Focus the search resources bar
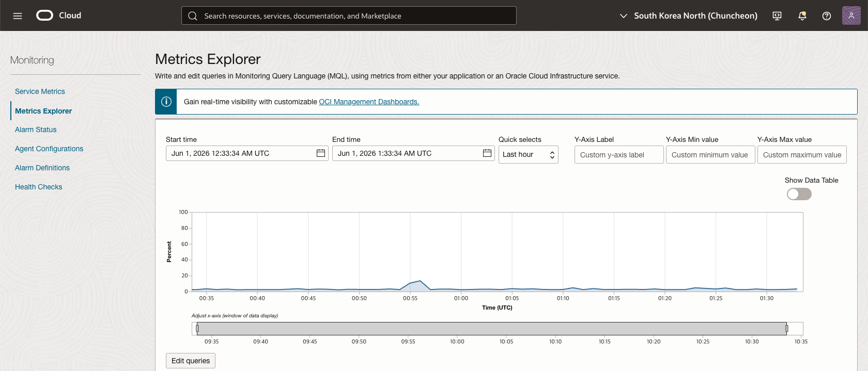868x371 pixels. point(349,15)
